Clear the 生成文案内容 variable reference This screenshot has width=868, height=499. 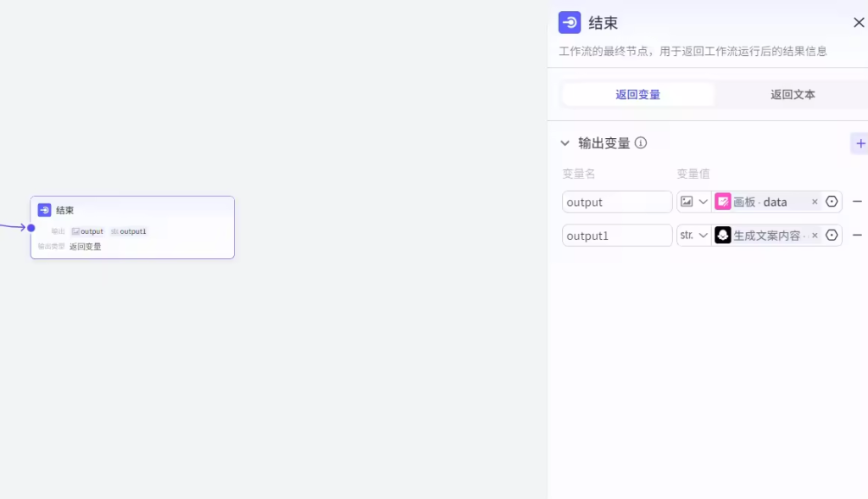click(x=815, y=236)
